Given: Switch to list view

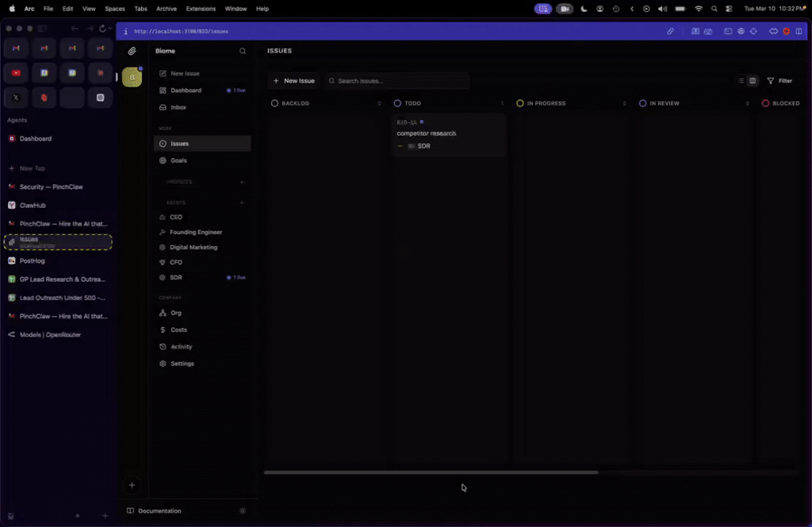Looking at the screenshot, I should [x=741, y=81].
